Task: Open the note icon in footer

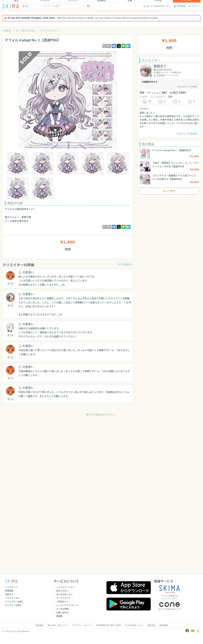Action: (x=187, y=631)
